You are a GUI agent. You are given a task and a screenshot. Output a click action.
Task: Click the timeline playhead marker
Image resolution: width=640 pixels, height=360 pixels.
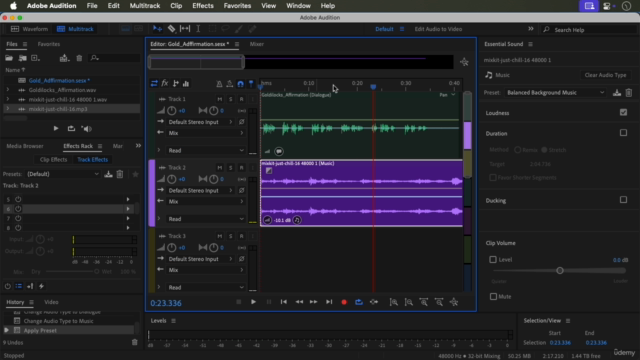click(x=373, y=87)
